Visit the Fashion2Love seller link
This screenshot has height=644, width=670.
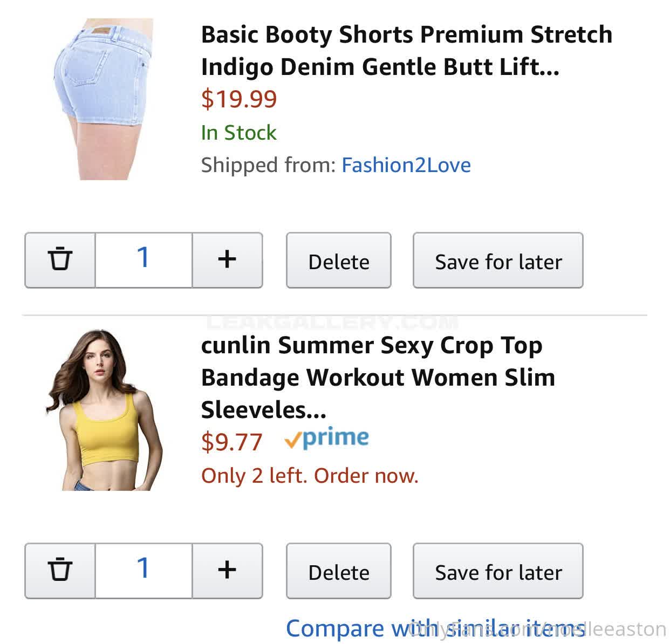[x=406, y=165]
